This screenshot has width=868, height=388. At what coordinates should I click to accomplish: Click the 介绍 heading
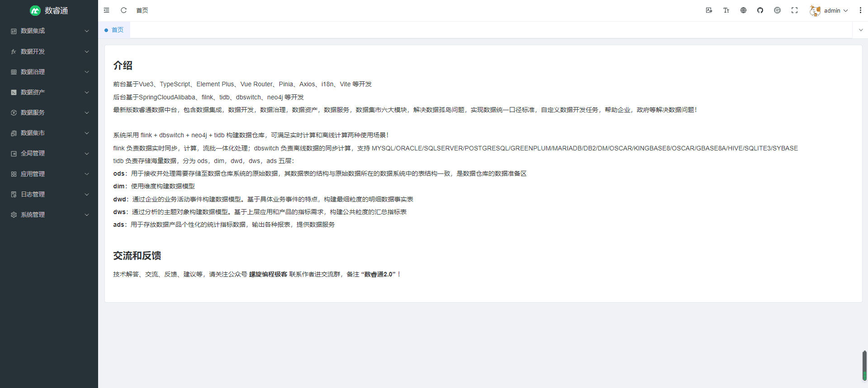coord(123,65)
